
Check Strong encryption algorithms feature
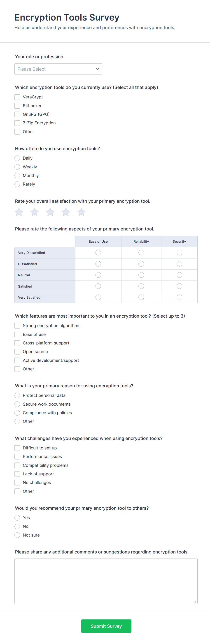[17, 325]
